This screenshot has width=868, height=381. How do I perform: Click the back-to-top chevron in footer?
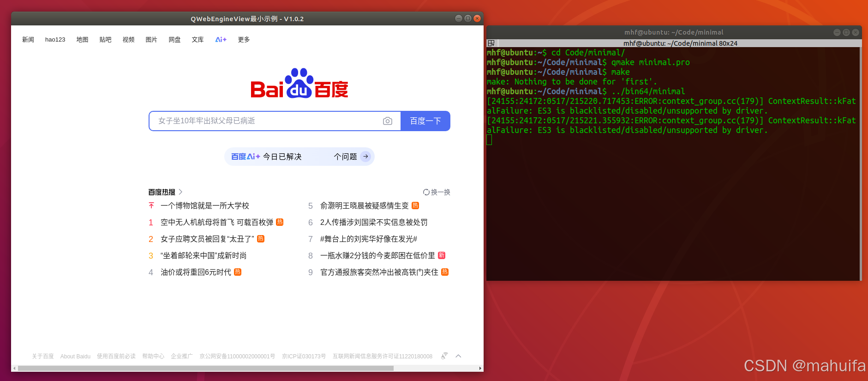(458, 356)
